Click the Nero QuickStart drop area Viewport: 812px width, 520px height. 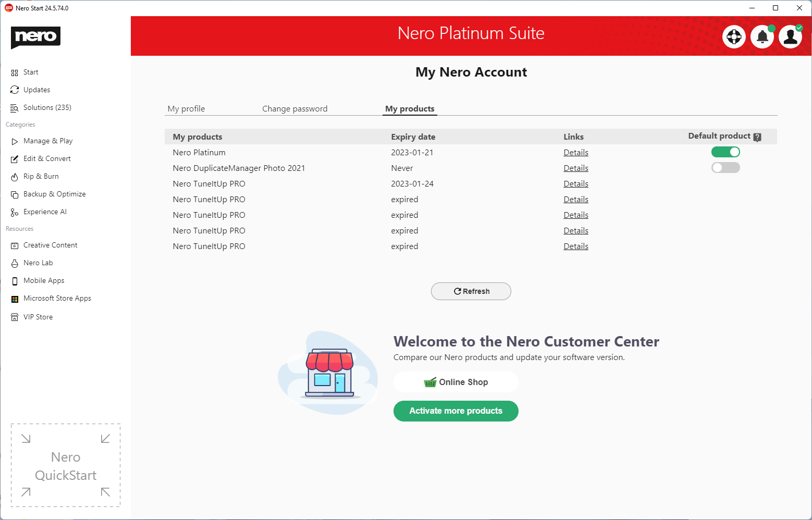(66, 465)
